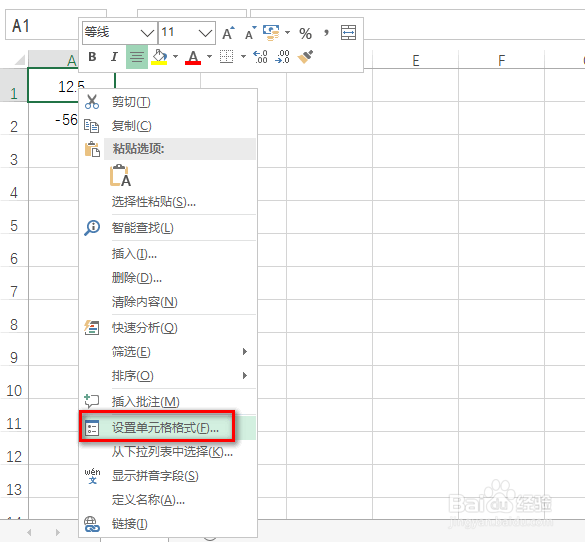Click sheet tab scroll right arrow
The image size is (585, 542).
pos(57,532)
